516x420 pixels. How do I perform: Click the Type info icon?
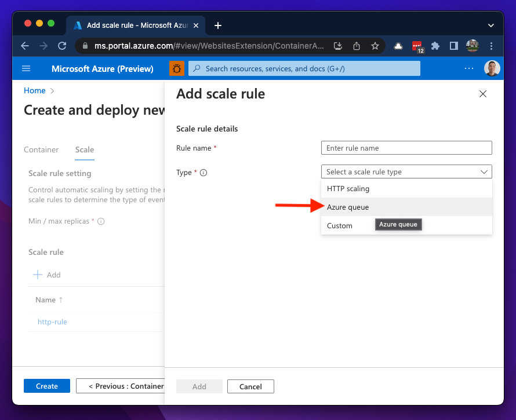click(x=204, y=173)
